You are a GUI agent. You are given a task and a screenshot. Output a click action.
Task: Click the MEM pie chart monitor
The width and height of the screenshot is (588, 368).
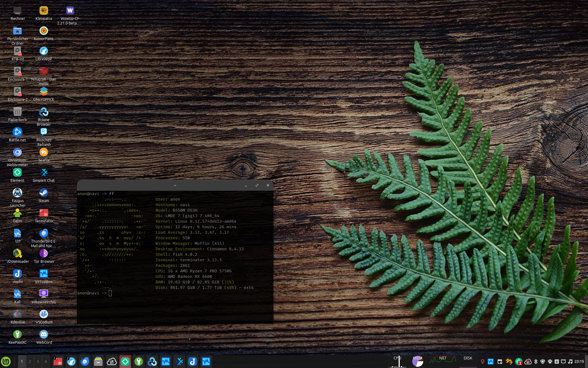(x=417, y=362)
